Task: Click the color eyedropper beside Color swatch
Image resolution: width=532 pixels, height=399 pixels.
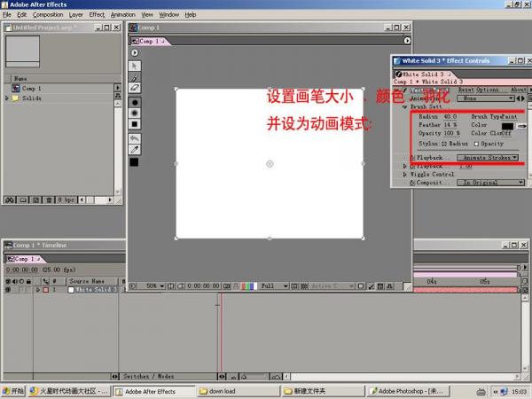Action: pyautogui.click(x=522, y=126)
